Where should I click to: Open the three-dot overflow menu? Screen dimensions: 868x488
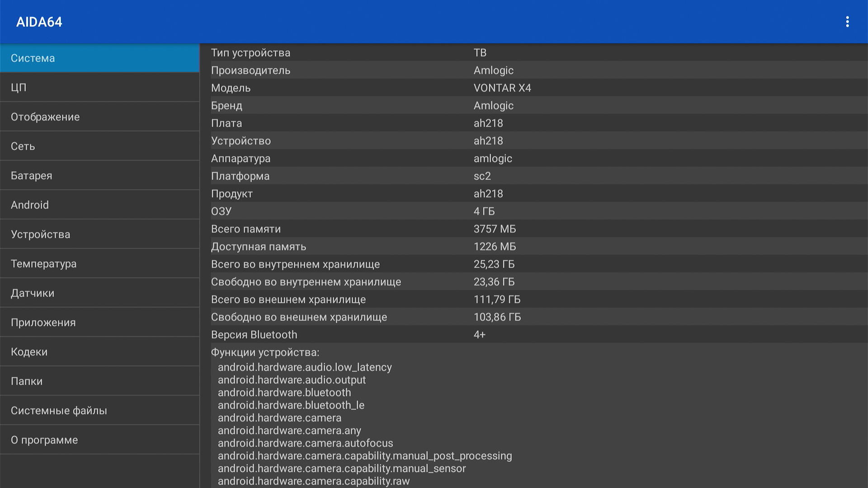[x=847, y=22]
